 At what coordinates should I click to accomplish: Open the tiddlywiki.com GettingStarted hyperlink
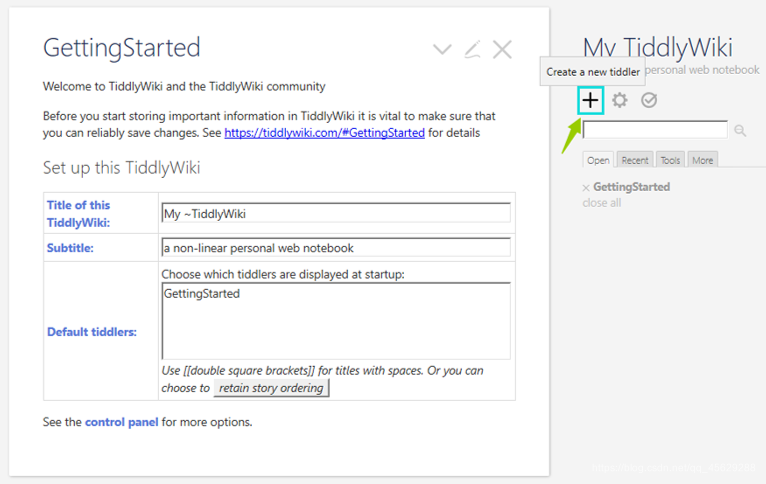click(x=324, y=133)
